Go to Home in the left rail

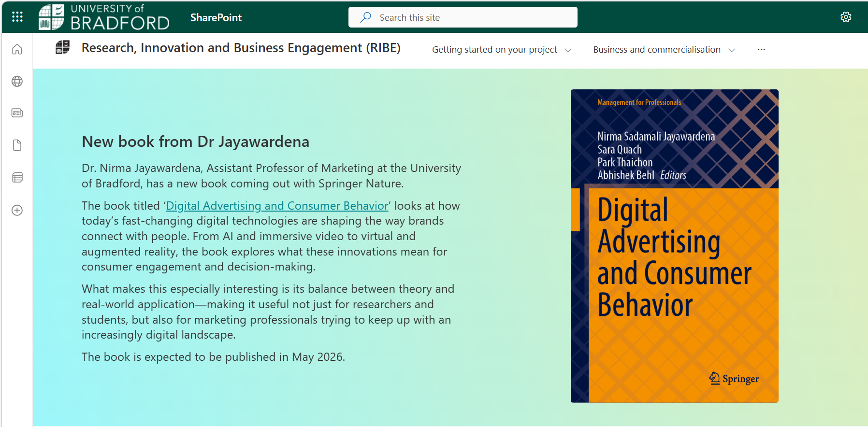[17, 49]
